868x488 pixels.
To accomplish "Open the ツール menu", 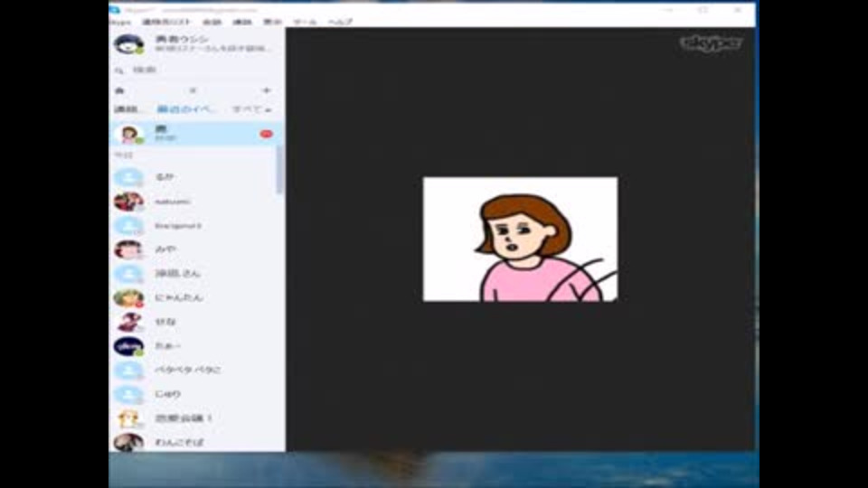I will click(305, 22).
